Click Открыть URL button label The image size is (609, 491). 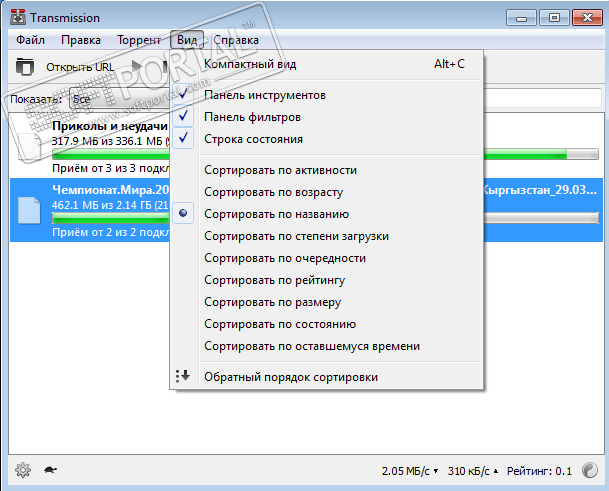[x=80, y=67]
